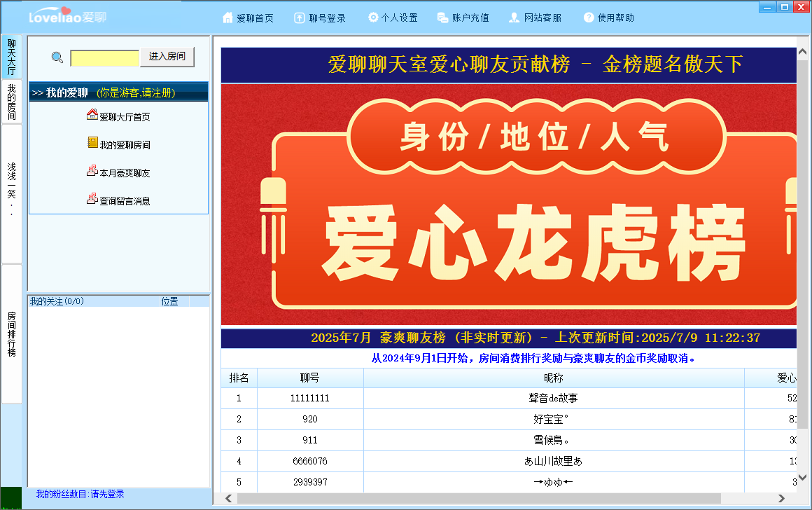Click vertical scrollbar up arrow
This screenshot has width=812, height=510.
pos(802,51)
